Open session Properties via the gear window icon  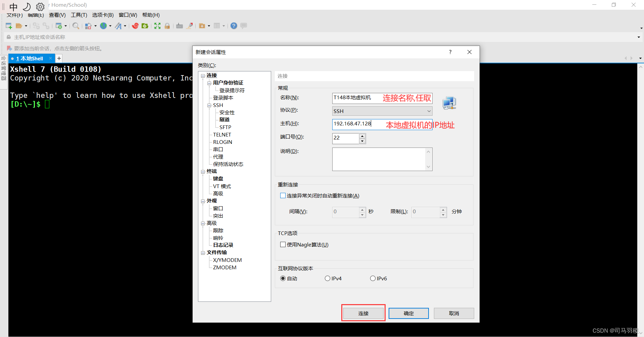coord(59,26)
